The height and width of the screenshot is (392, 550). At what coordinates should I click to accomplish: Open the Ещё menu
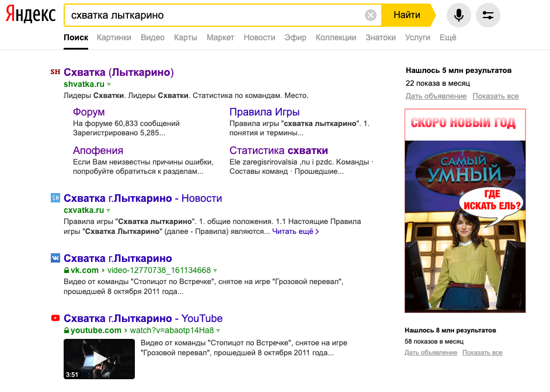point(448,37)
